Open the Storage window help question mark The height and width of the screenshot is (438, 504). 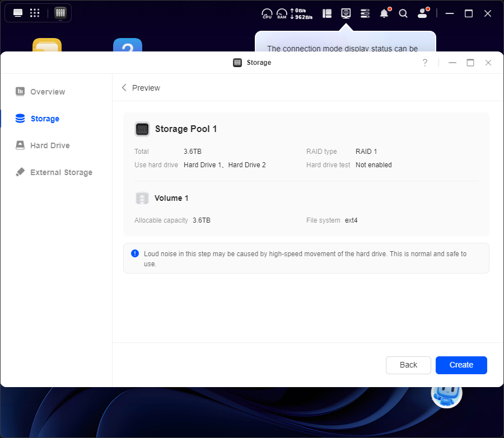pyautogui.click(x=425, y=63)
